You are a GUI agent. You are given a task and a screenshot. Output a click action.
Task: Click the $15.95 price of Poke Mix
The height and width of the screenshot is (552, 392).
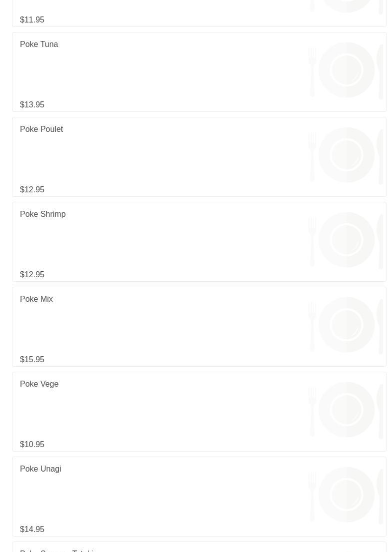tap(32, 360)
